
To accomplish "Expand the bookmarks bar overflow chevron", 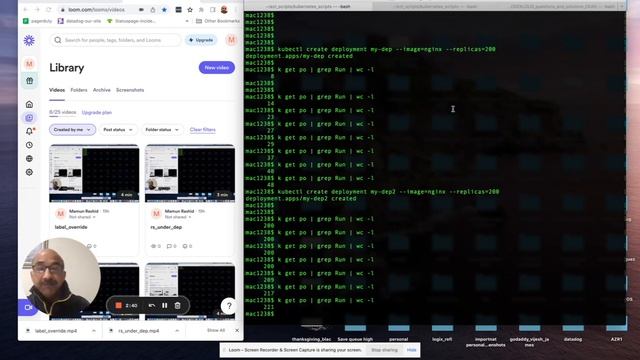I will [x=187, y=21].
